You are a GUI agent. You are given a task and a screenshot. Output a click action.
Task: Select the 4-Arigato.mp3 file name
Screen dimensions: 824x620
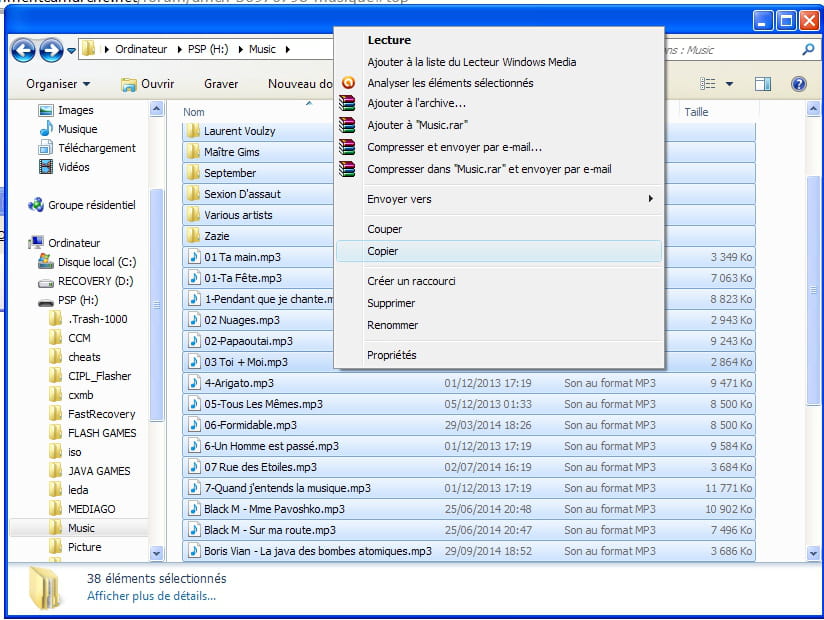point(239,383)
